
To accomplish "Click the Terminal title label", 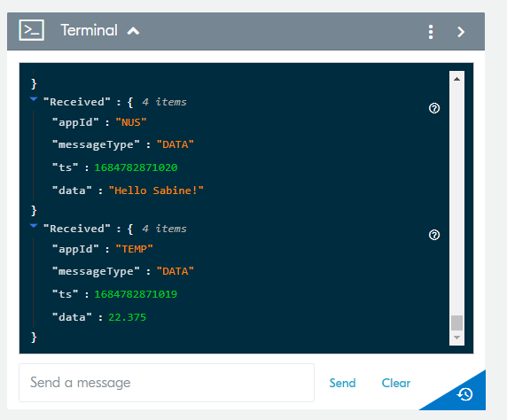I will [89, 30].
